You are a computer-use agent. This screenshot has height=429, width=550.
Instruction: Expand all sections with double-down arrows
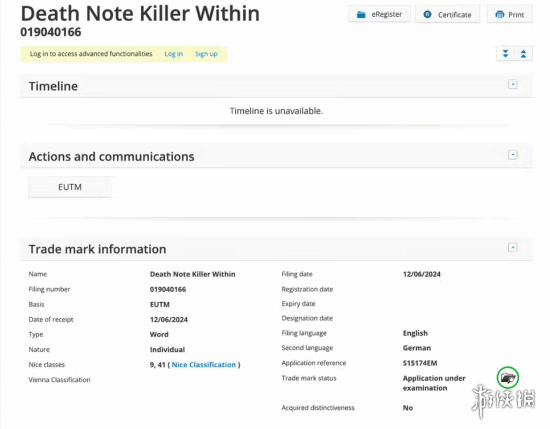505,54
